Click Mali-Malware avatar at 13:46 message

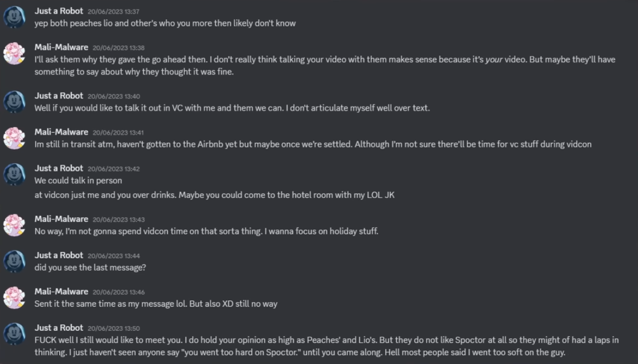14,297
